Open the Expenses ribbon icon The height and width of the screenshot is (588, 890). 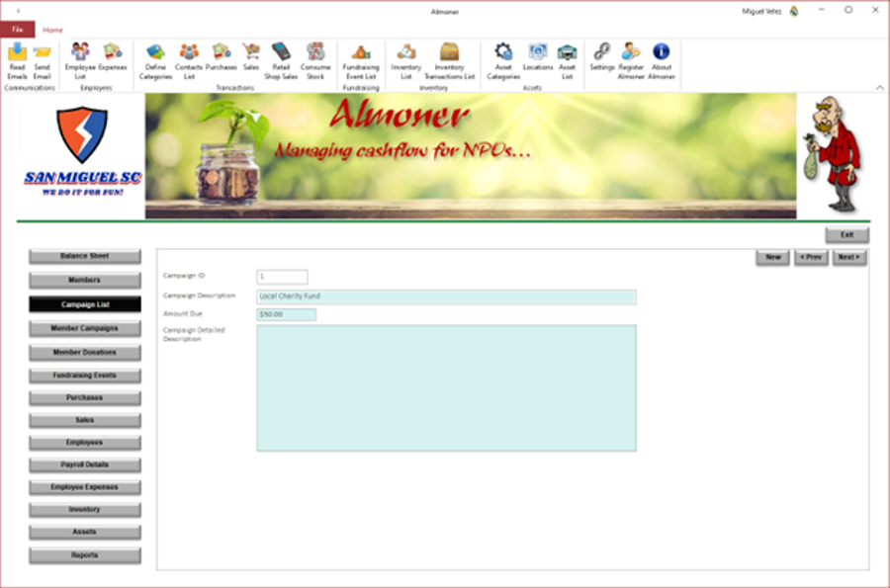click(113, 57)
